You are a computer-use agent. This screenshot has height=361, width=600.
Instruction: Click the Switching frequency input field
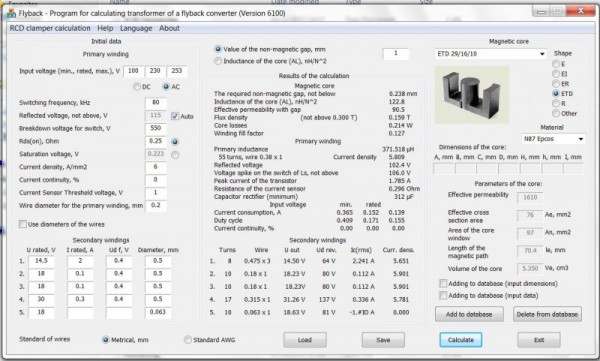(156, 103)
